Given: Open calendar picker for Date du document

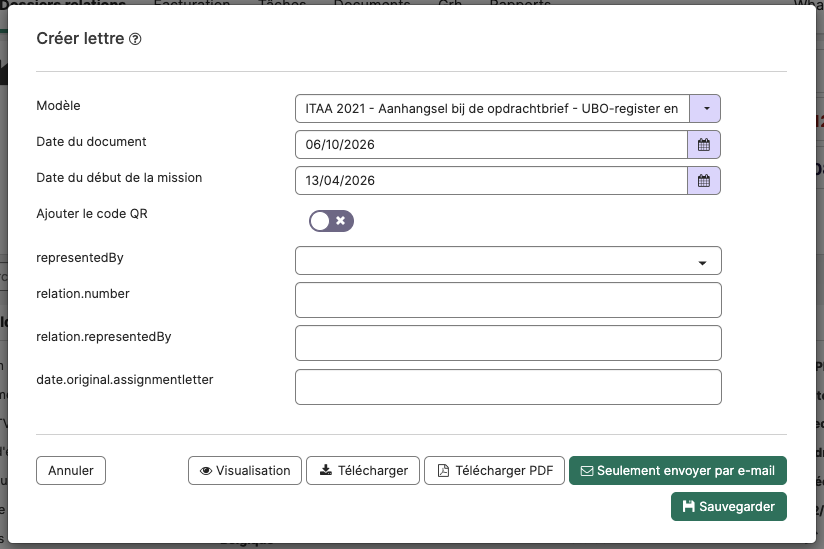Looking at the screenshot, I should pyautogui.click(x=704, y=144).
